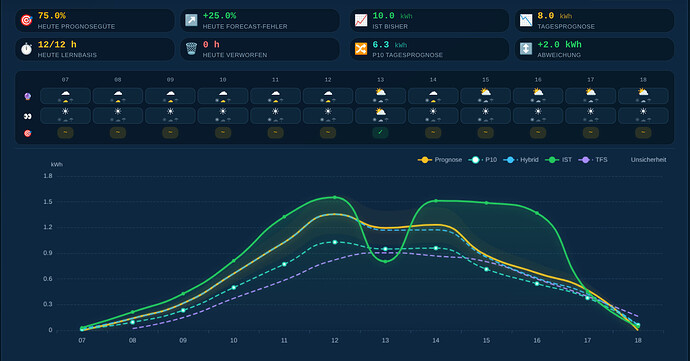Image resolution: width=690 pixels, height=361 pixels.
Task: Click the IST data point at hour 16
Action: [x=537, y=213]
